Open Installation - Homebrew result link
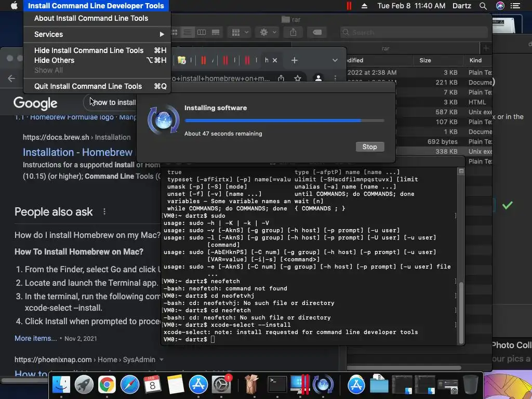The image size is (532, 399). (x=77, y=152)
